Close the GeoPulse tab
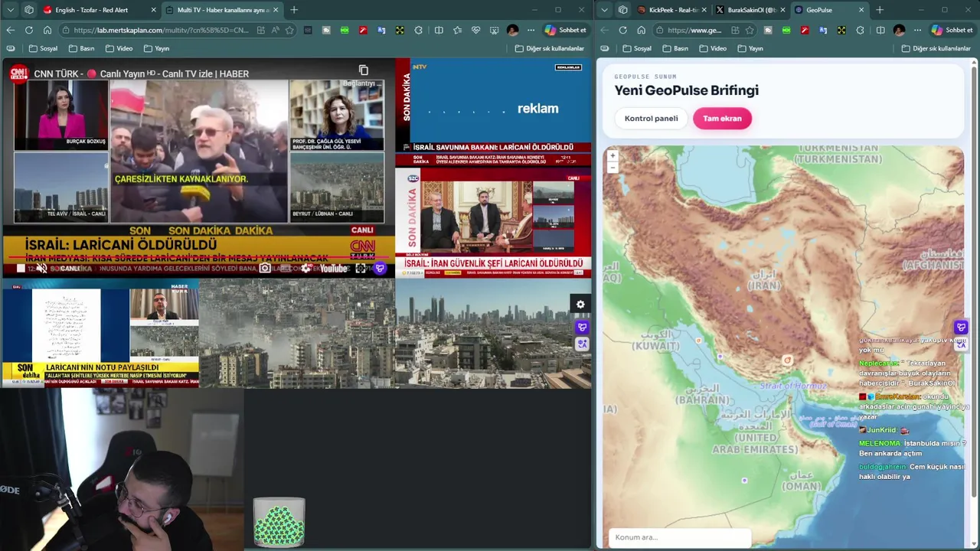The width and height of the screenshot is (980, 551). [x=861, y=10]
